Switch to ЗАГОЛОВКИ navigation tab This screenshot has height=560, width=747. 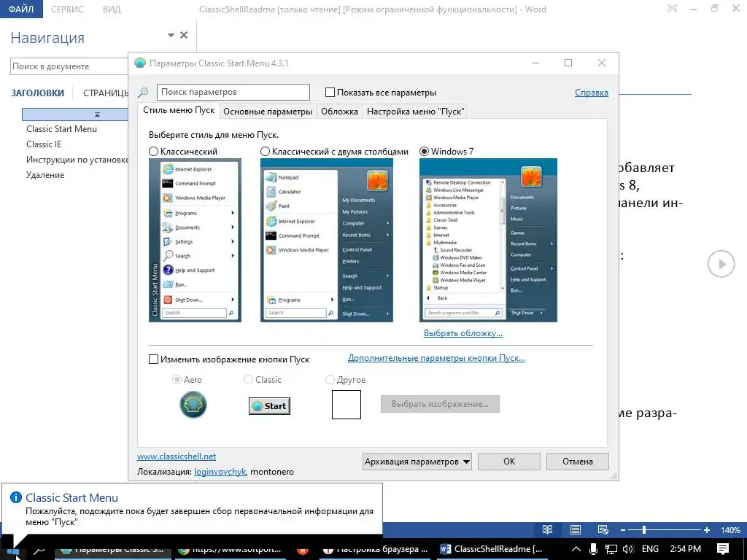click(x=38, y=93)
